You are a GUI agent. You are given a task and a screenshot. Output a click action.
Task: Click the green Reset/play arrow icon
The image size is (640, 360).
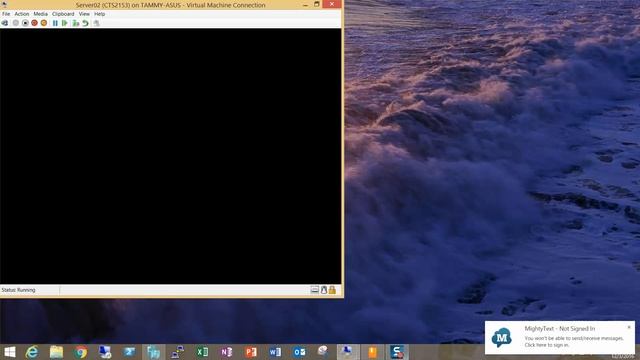pos(64,23)
